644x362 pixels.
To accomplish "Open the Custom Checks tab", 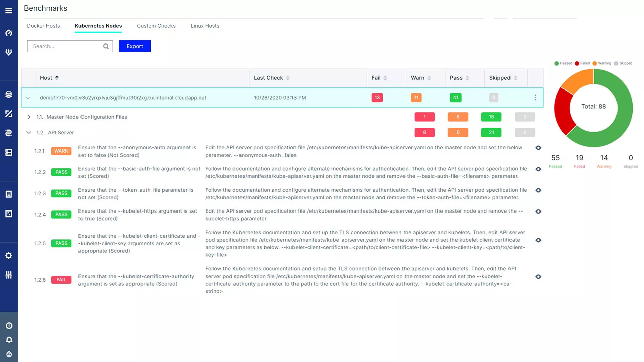I will 156,26.
